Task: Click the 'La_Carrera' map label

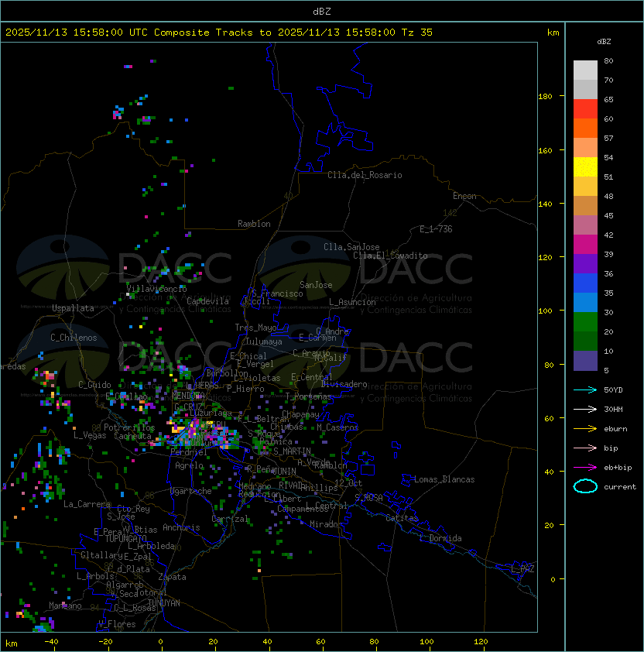Action: pos(87,504)
